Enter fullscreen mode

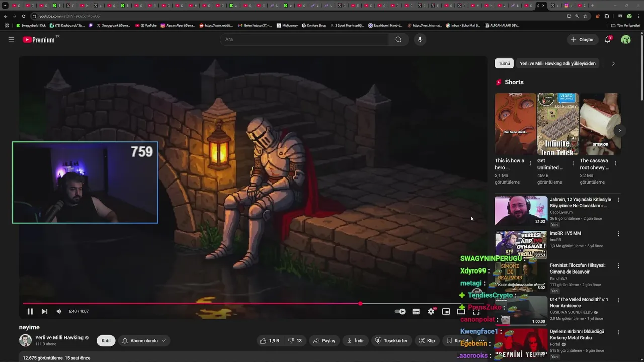click(476, 311)
